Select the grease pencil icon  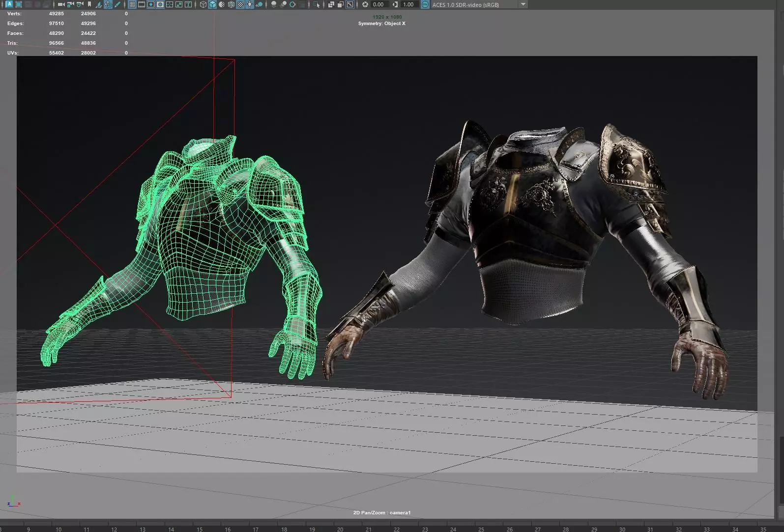117,4
